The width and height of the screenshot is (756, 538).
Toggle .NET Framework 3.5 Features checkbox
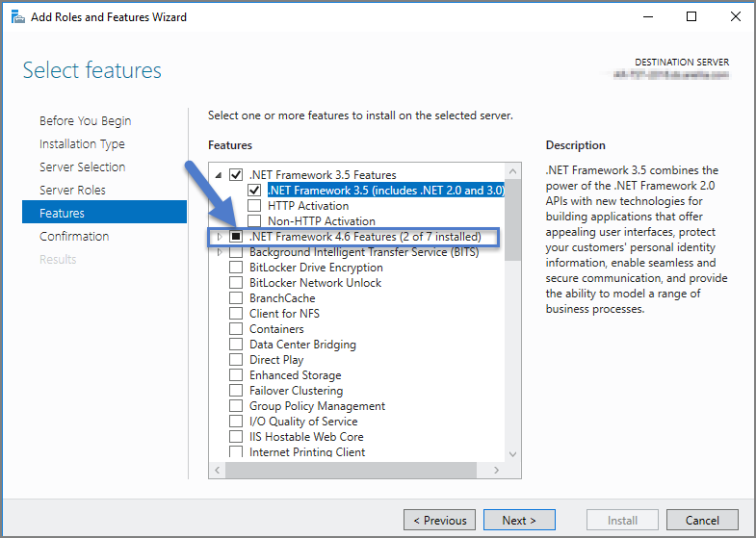[236, 174]
